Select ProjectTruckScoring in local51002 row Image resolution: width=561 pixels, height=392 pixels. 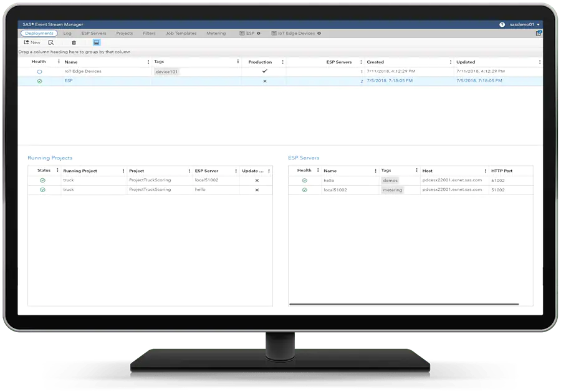pos(150,180)
